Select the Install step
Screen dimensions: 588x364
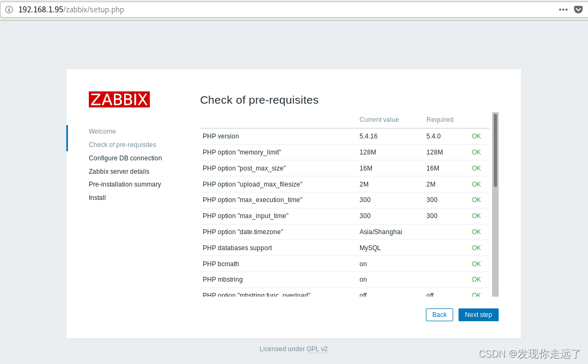click(x=97, y=198)
